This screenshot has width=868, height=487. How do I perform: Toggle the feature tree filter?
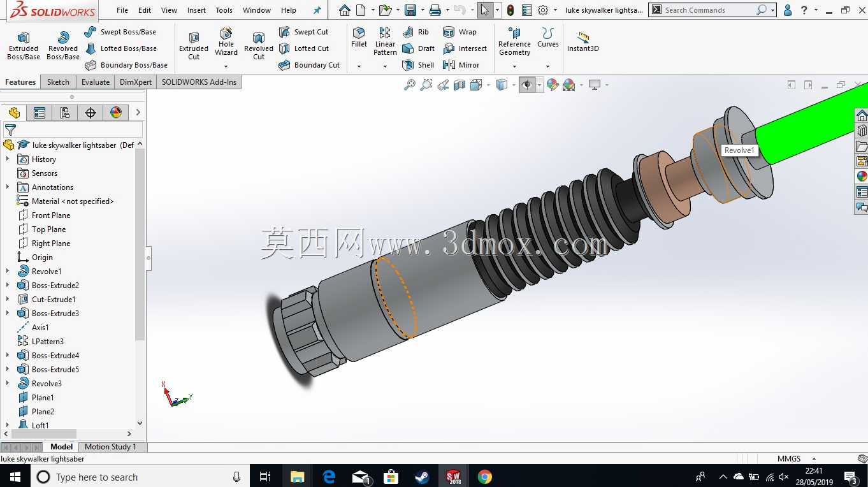pyautogui.click(x=10, y=129)
